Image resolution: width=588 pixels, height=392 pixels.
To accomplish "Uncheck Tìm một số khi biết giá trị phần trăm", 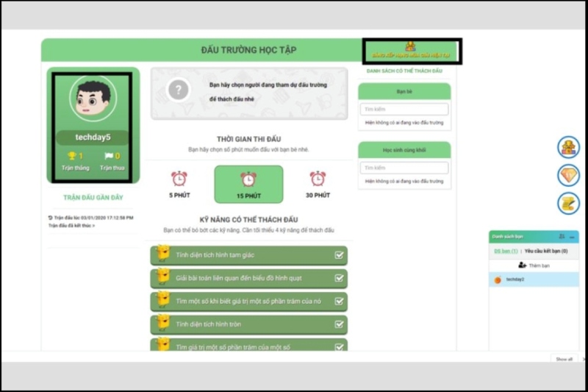I will point(339,302).
